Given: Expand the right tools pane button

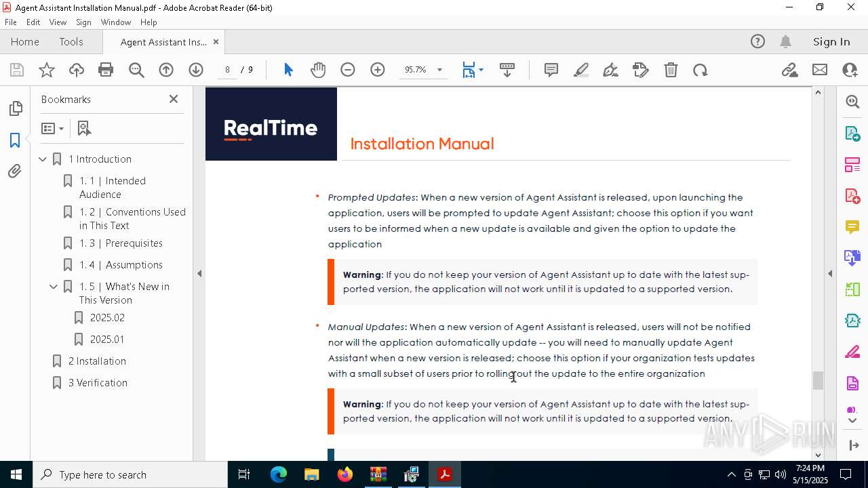Looking at the screenshot, I should pyautogui.click(x=852, y=445).
